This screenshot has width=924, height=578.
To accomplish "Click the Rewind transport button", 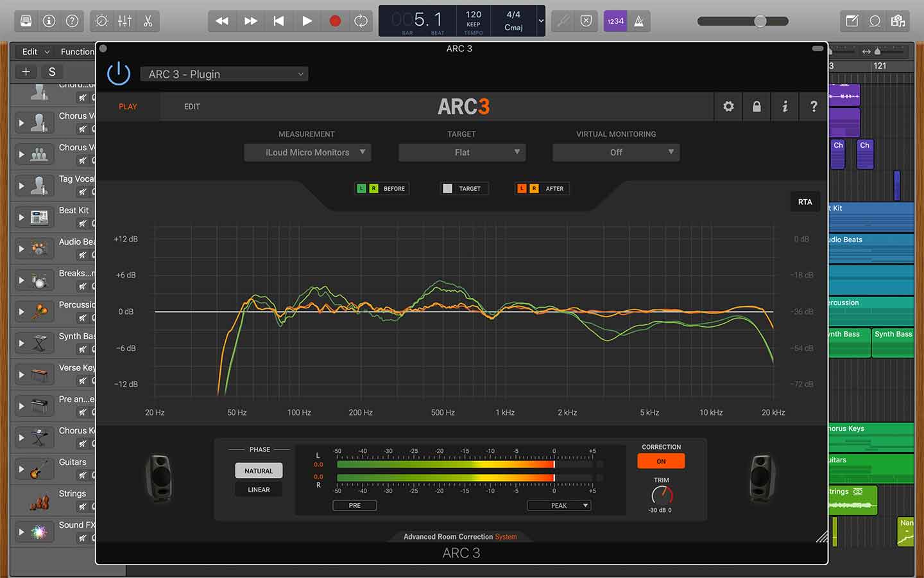I will coord(222,21).
